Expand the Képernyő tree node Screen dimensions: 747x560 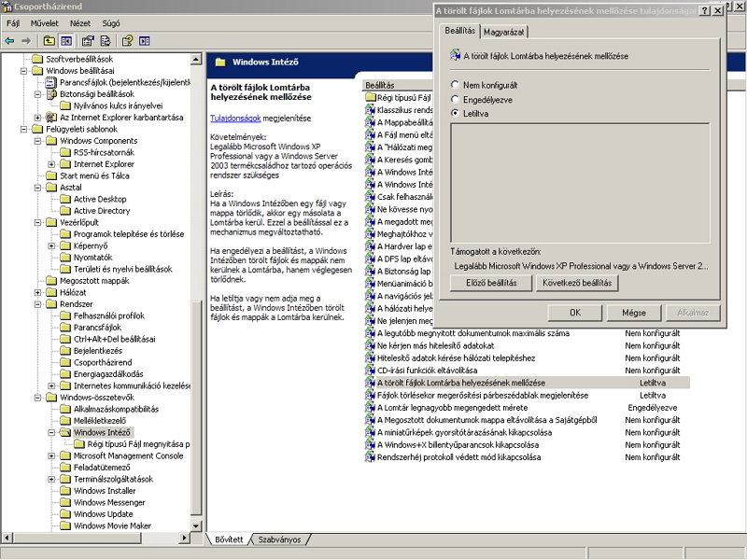tap(51, 245)
